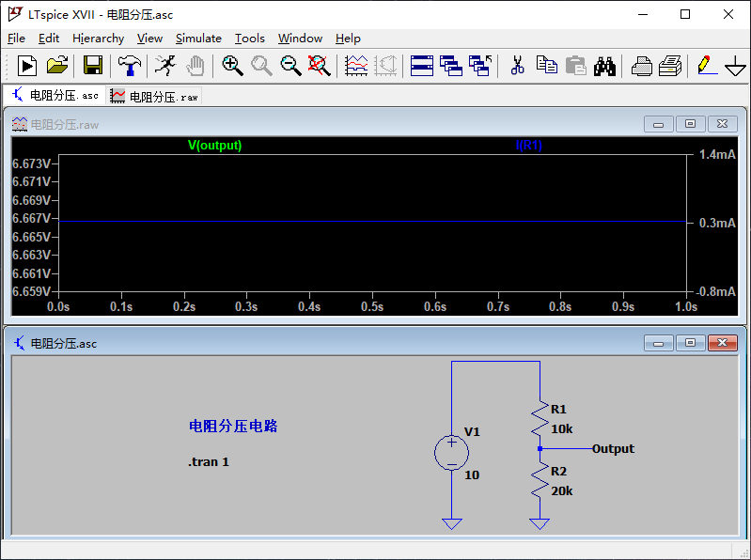This screenshot has width=751, height=560.
Task: Open Control Panel hammer icon
Action: [x=130, y=65]
